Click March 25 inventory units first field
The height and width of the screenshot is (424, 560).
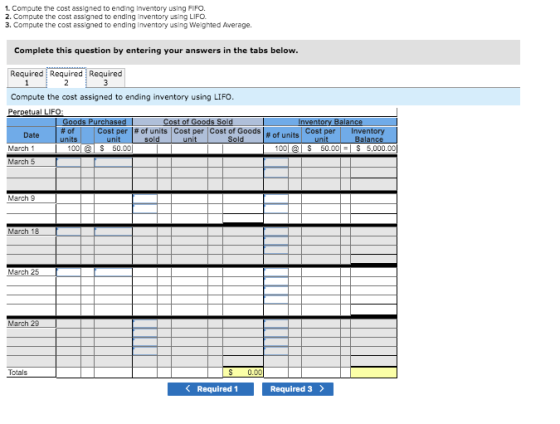276,272
